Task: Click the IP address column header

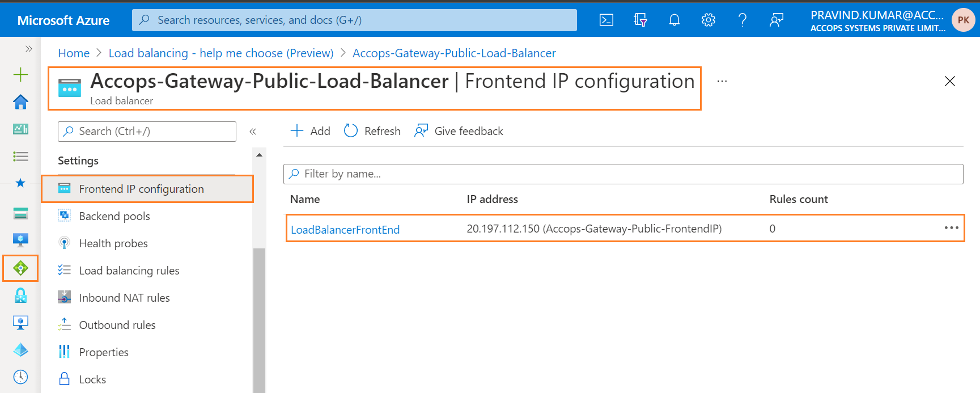Action: pyautogui.click(x=492, y=199)
